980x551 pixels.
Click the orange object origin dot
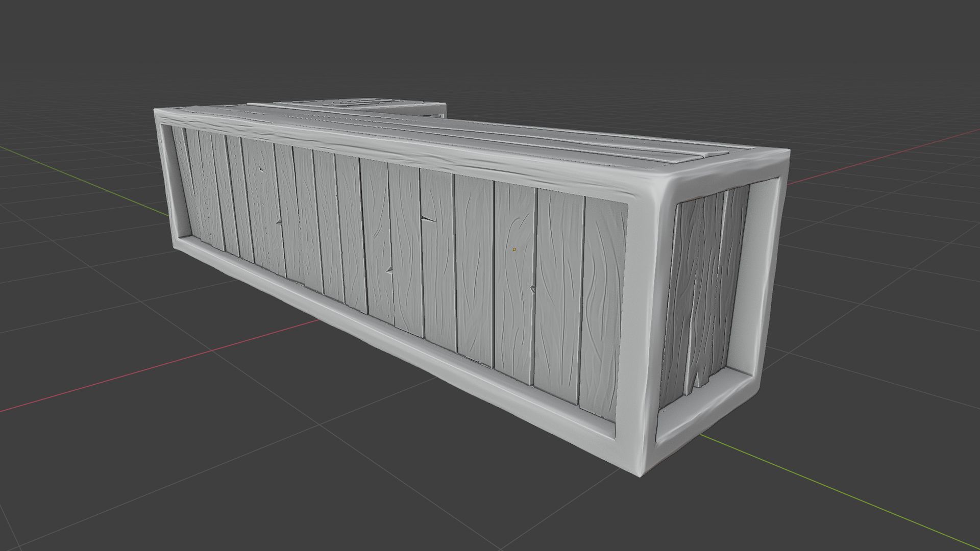(x=514, y=249)
